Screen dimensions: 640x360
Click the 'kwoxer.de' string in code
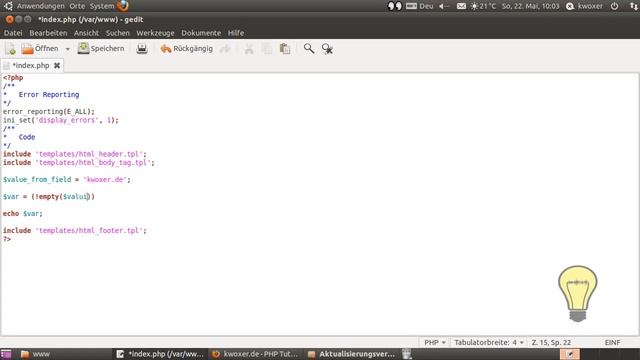[x=105, y=180]
